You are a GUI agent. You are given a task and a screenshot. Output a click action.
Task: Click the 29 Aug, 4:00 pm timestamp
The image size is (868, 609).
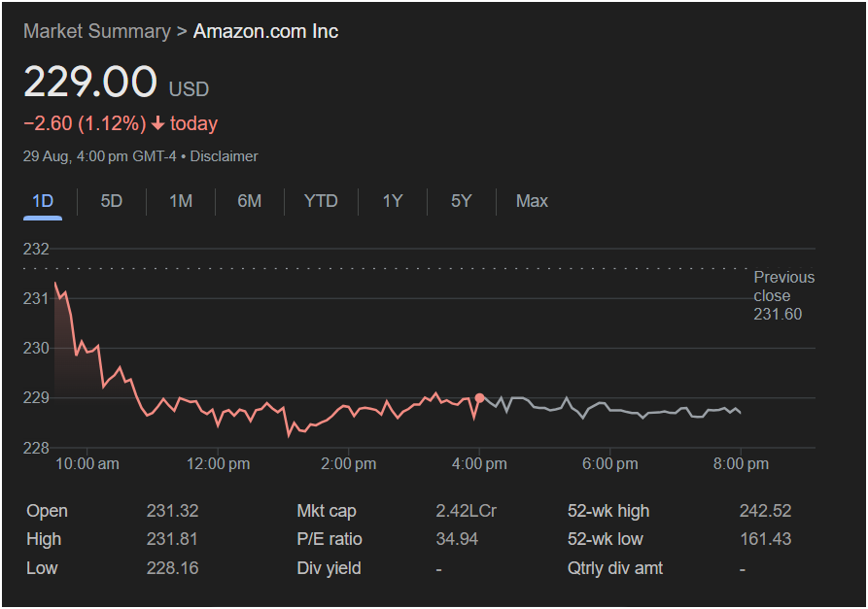[x=100, y=156]
